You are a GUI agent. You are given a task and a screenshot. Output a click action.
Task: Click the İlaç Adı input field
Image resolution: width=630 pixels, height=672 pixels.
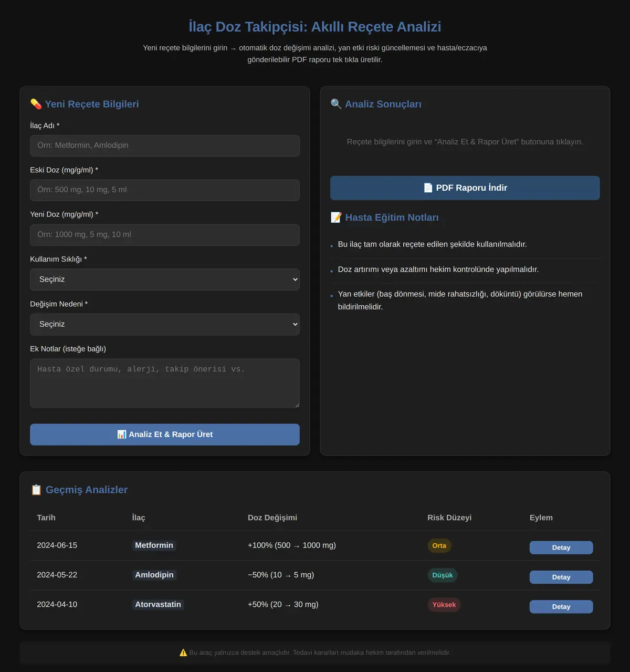[165, 146]
